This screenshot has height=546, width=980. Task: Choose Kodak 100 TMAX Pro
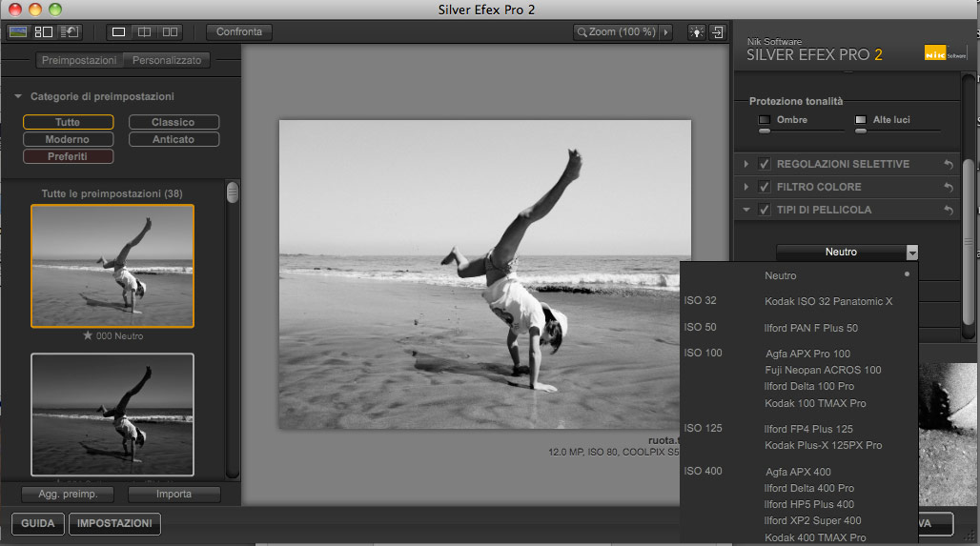pyautogui.click(x=815, y=404)
